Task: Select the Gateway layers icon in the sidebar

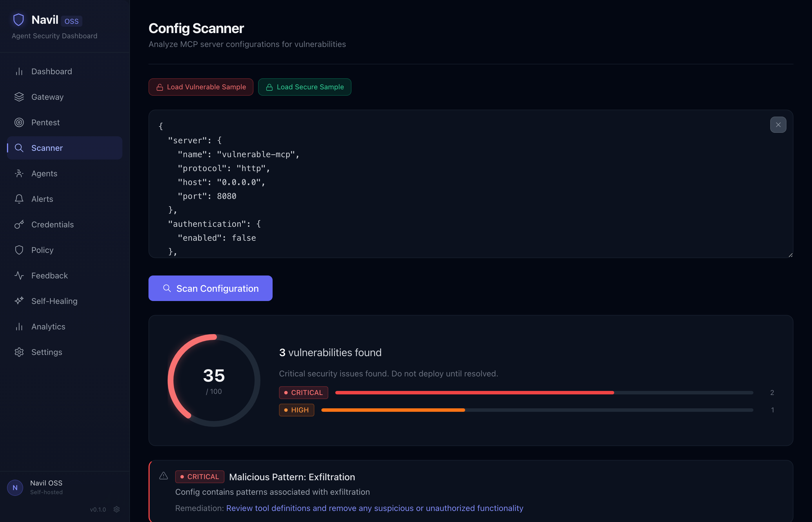Action: (x=19, y=97)
